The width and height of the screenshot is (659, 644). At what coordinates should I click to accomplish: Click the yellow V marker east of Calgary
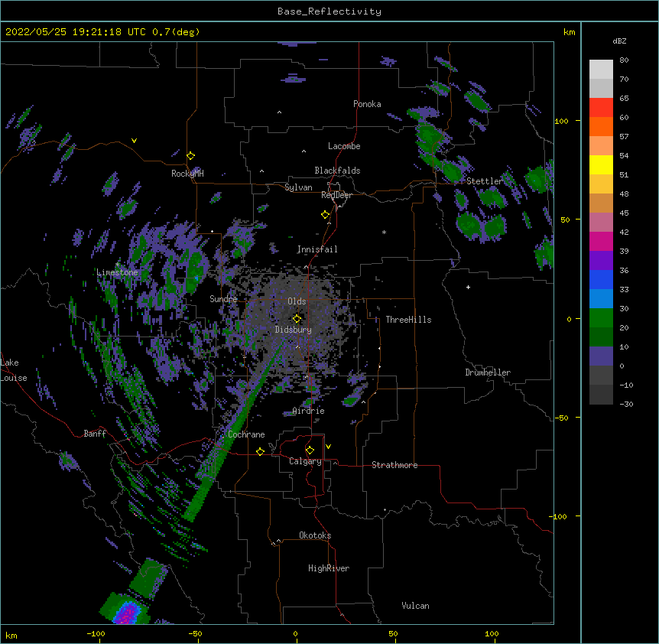(x=328, y=447)
